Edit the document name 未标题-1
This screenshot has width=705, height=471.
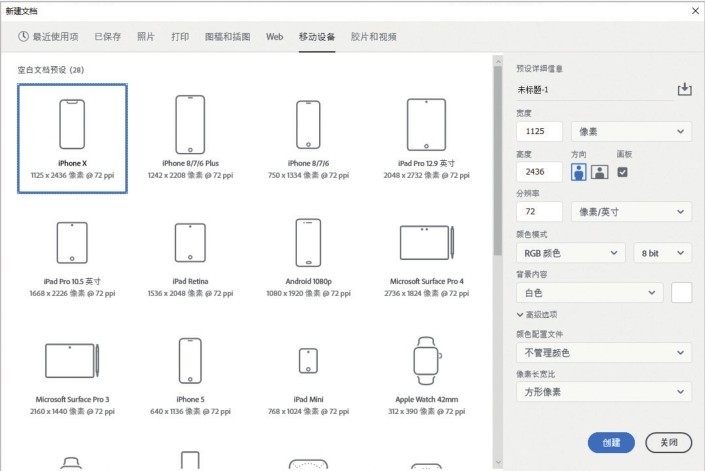[593, 90]
